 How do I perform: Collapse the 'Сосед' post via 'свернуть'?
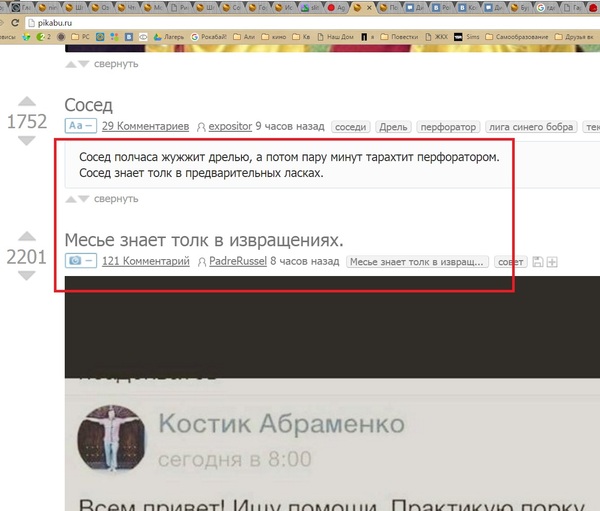pos(116,199)
